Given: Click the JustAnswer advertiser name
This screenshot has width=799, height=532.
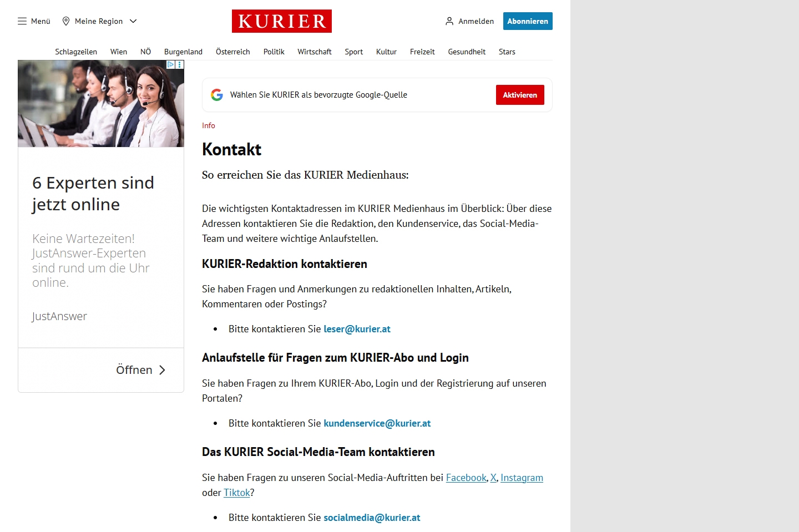Looking at the screenshot, I should [59, 316].
